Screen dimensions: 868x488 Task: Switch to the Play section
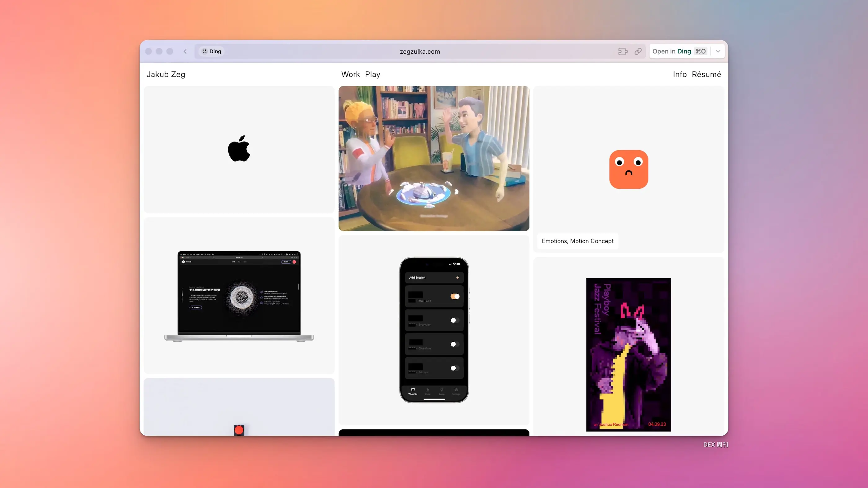pyautogui.click(x=372, y=74)
